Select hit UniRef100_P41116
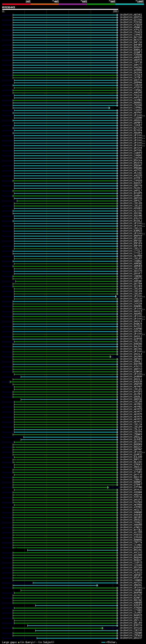This screenshot has height=644, width=146. click(131, 95)
